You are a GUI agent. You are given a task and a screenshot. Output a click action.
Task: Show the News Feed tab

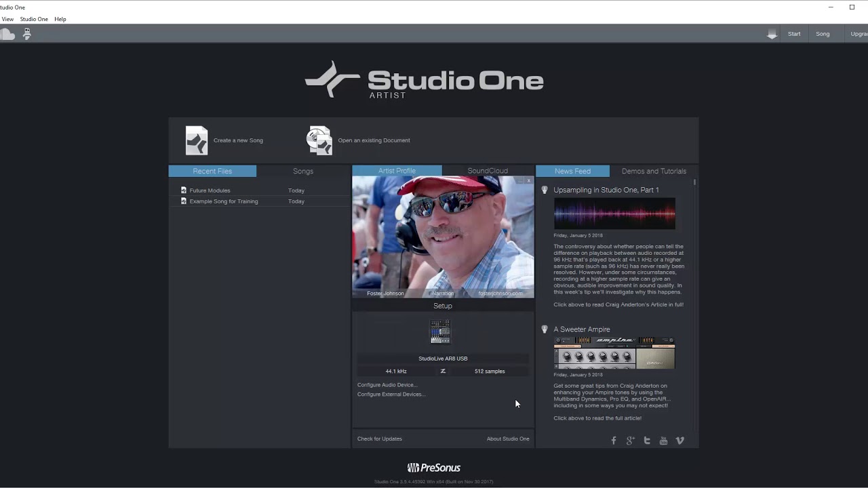coord(572,171)
